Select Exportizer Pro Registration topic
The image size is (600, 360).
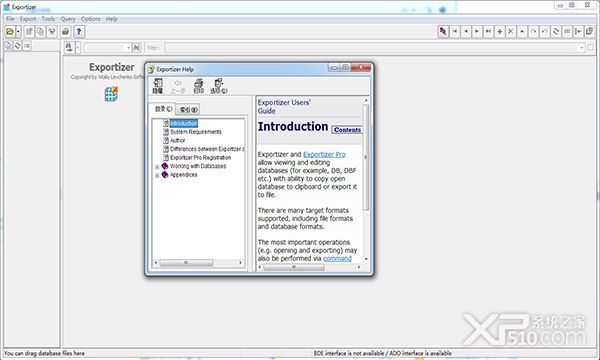tap(201, 158)
